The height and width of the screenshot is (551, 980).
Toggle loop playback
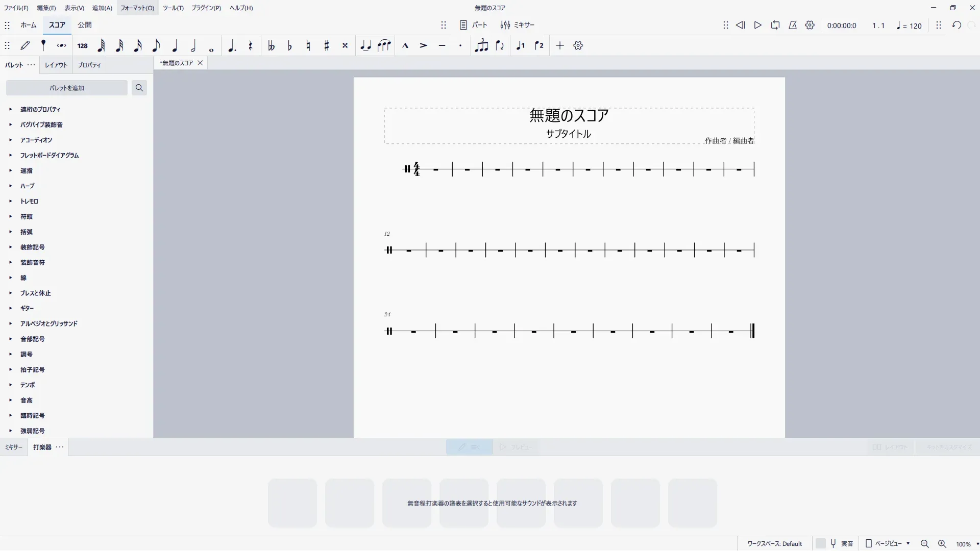[x=775, y=25]
